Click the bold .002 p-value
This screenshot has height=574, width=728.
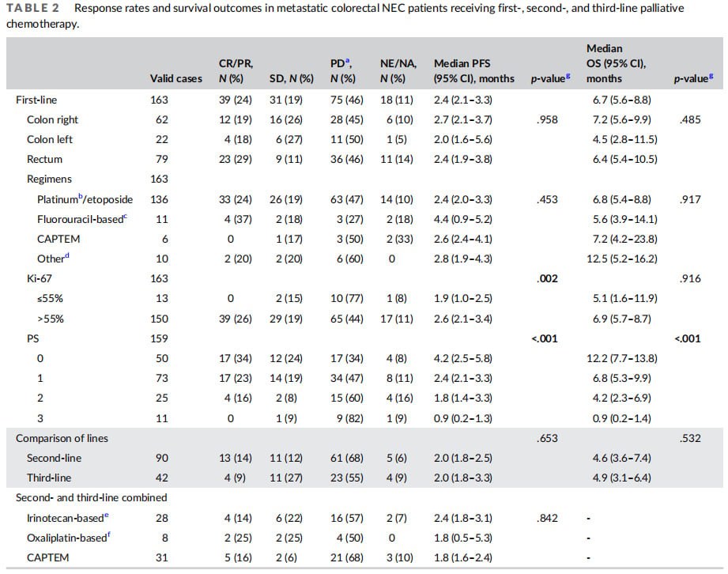(x=548, y=278)
